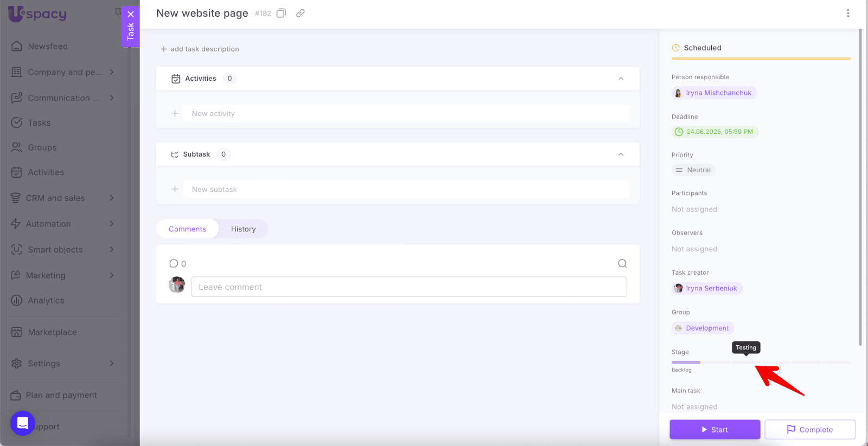The height and width of the screenshot is (446, 868).
Task: Collapse the Subtask section
Action: 621,154
